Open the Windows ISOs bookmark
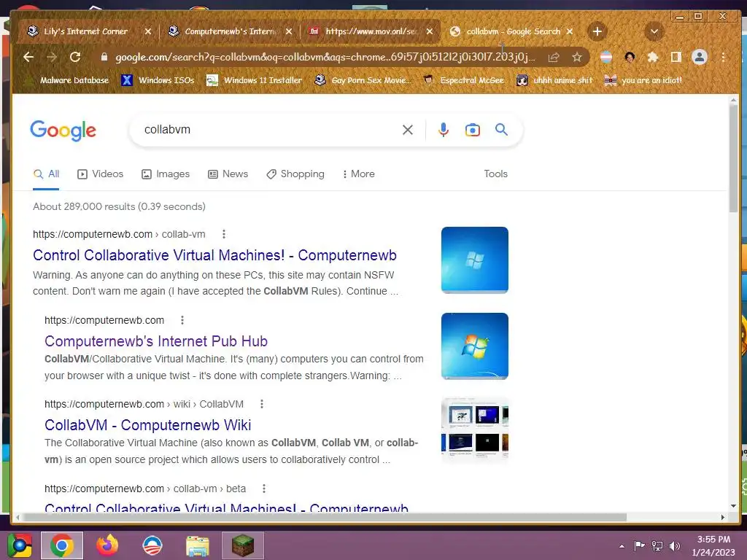The height and width of the screenshot is (560, 747). pyautogui.click(x=158, y=80)
